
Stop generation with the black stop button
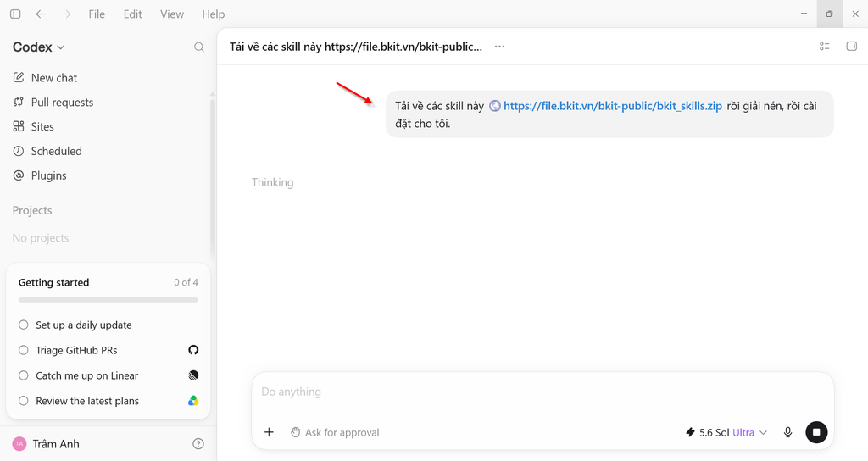click(816, 432)
